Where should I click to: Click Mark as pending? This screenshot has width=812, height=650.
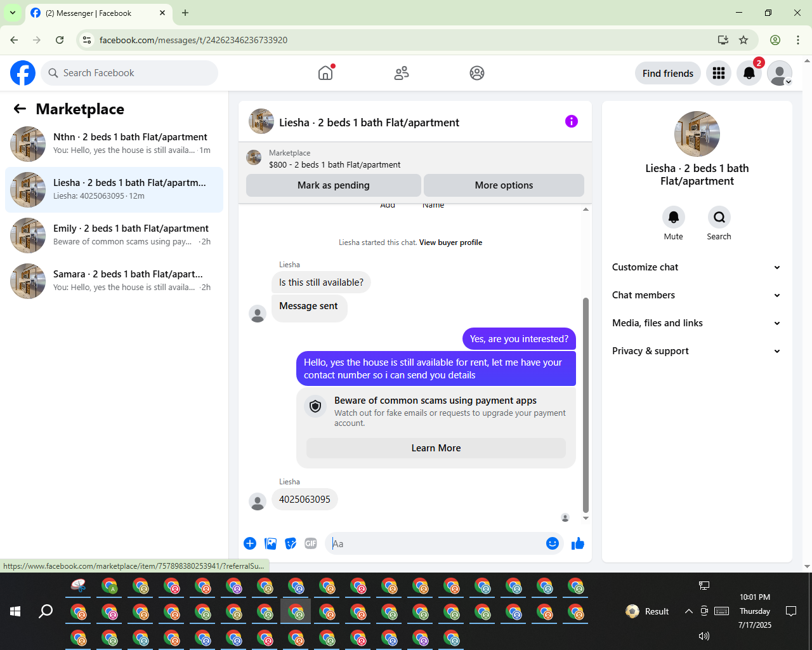[334, 185]
